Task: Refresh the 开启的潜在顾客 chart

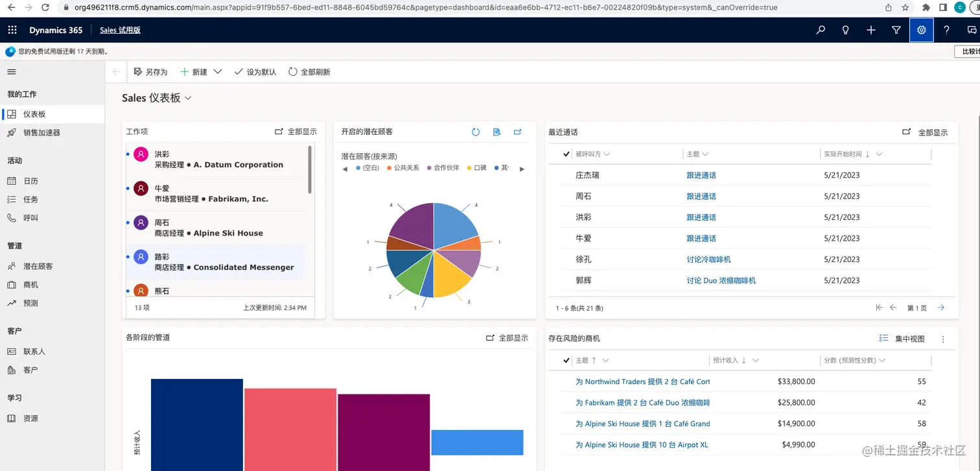Action: [476, 132]
